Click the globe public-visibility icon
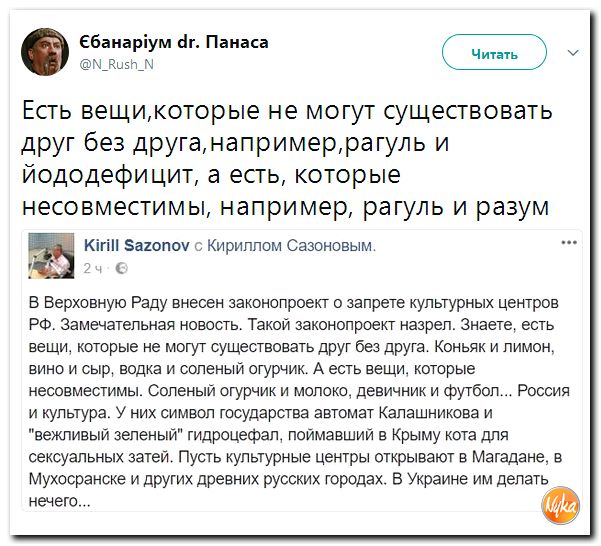The image size is (601, 546). coord(122,269)
